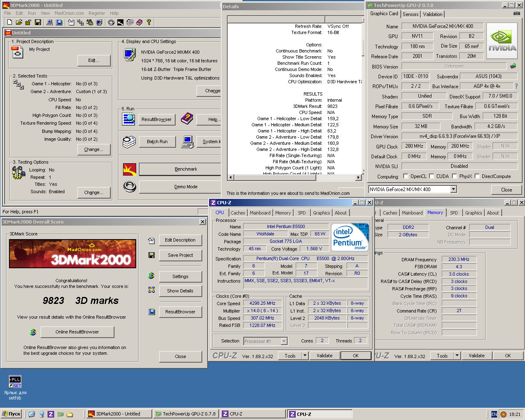Click the ResultBrowser magnifier toolbar icon
Screen dimensions: 525x420
pyautogui.click(x=59, y=22)
